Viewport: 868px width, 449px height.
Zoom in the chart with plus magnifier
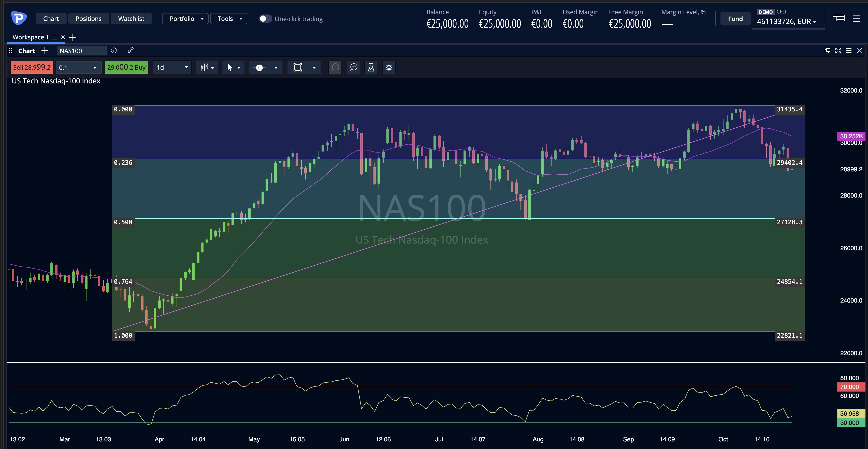click(353, 67)
